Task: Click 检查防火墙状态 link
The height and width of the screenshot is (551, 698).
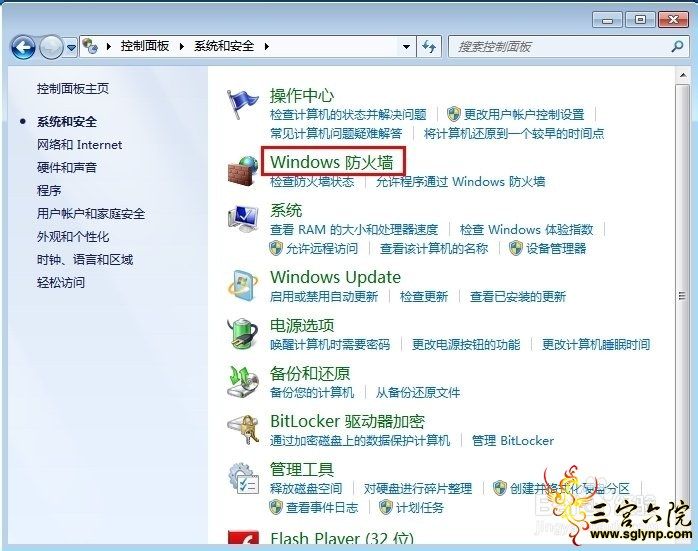Action: tap(312, 182)
